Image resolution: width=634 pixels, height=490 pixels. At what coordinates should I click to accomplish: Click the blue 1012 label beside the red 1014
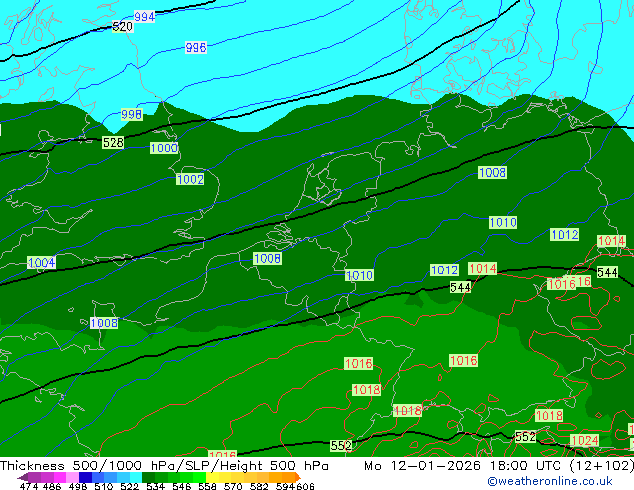(x=444, y=270)
